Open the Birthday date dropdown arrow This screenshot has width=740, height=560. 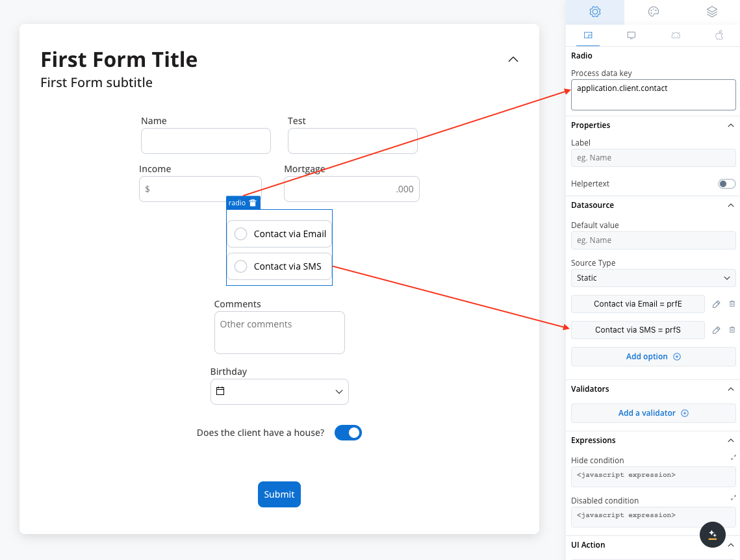(339, 392)
